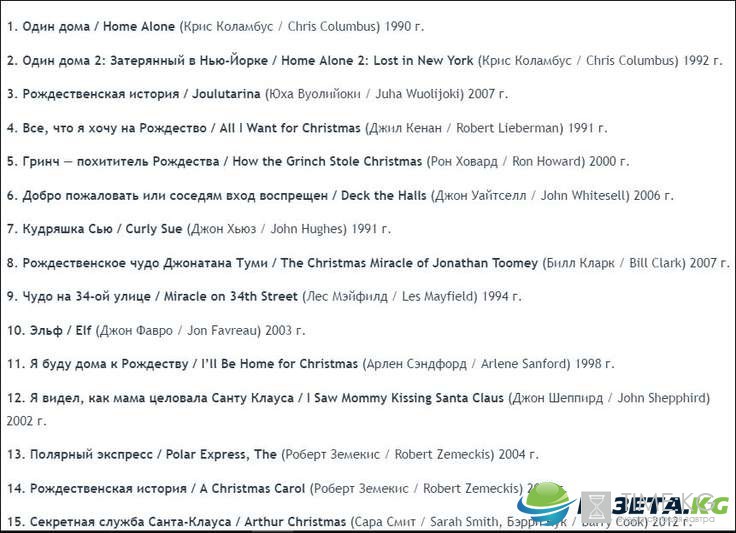Image resolution: width=736 pixels, height=533 pixels.
Task: Click 'Miracle on 34th Street' title
Action: tap(230, 297)
